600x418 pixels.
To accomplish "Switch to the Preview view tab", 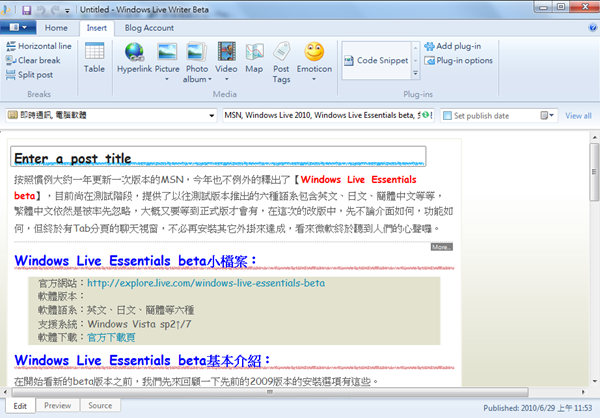I will pos(57,405).
